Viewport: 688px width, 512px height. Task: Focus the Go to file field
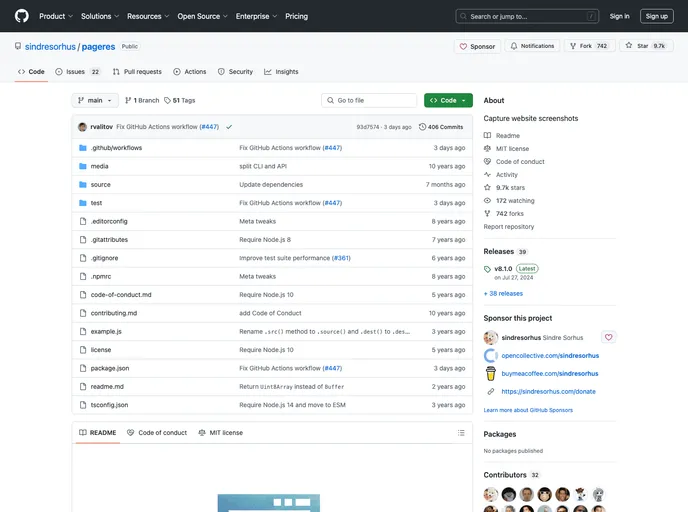[369, 100]
